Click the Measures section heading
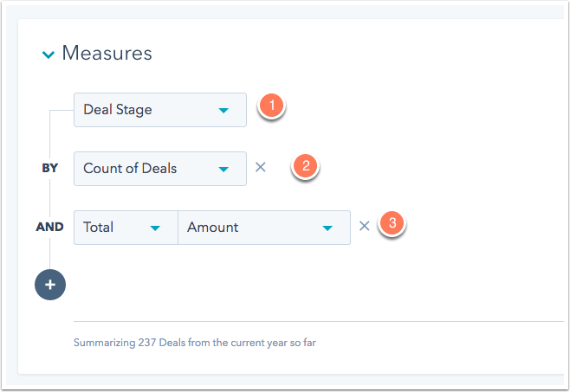The image size is (570, 392). point(107,53)
